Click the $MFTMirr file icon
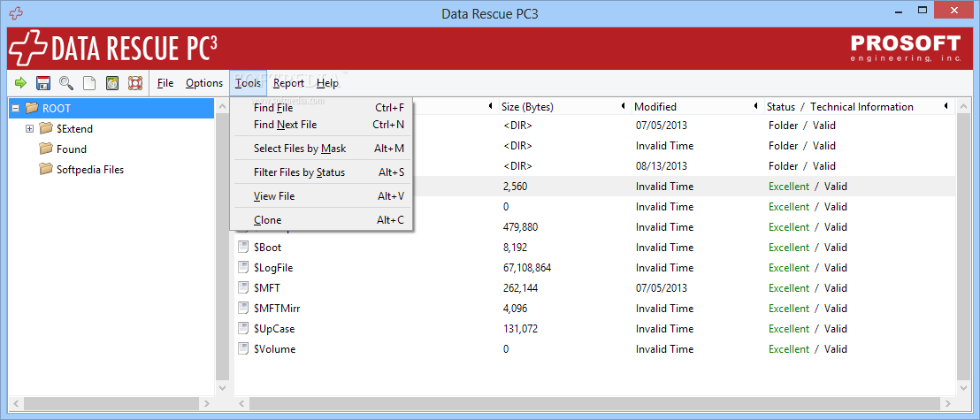 tap(243, 308)
